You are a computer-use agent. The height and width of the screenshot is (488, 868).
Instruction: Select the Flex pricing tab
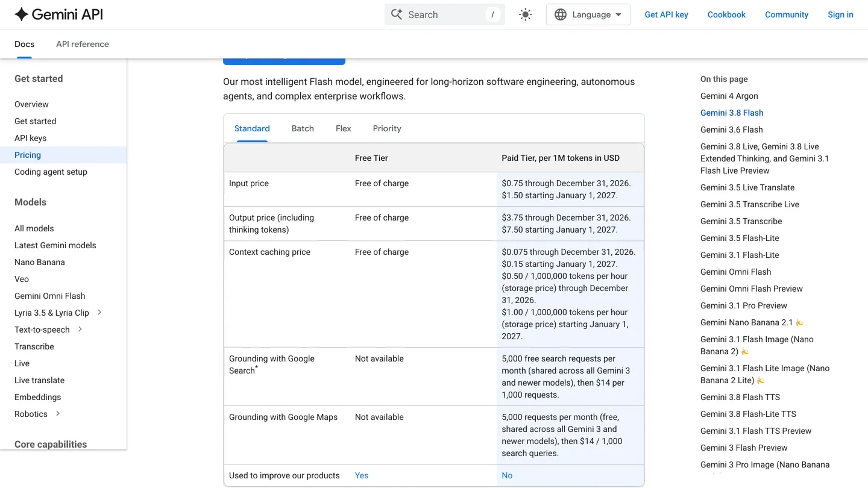[344, 128]
